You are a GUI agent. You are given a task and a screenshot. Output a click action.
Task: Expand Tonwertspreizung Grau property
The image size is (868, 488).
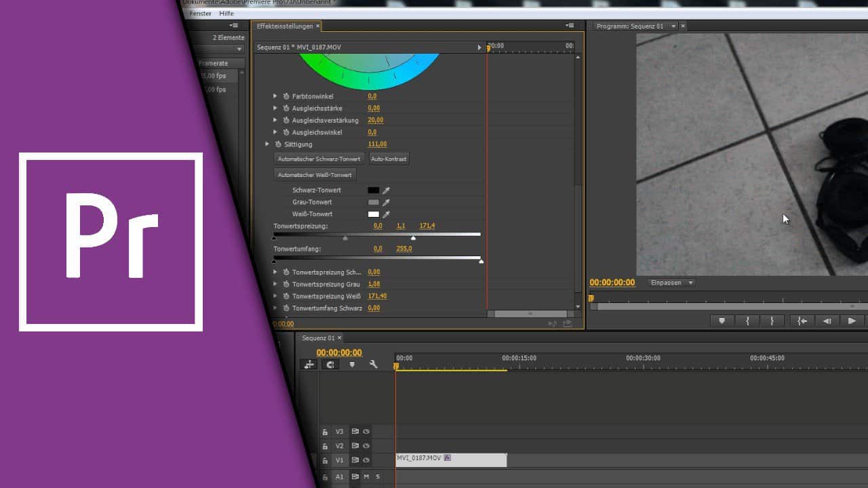(275, 284)
